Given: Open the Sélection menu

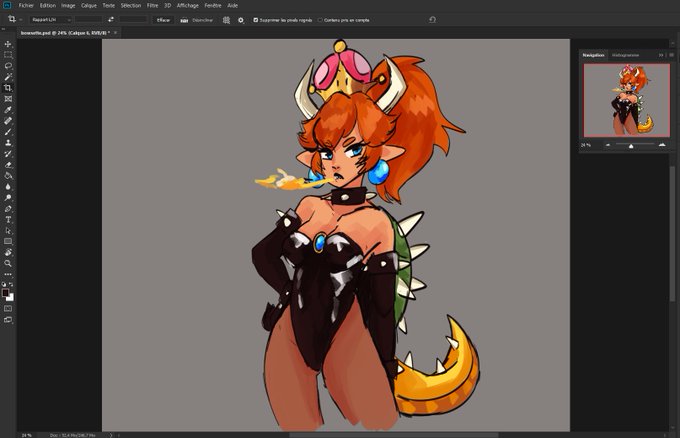Looking at the screenshot, I should pos(131,6).
